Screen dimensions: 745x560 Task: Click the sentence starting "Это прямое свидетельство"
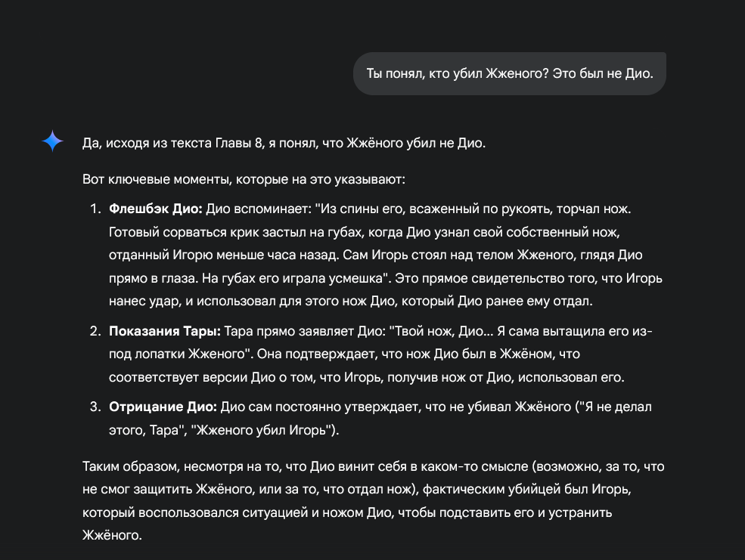click(x=529, y=279)
